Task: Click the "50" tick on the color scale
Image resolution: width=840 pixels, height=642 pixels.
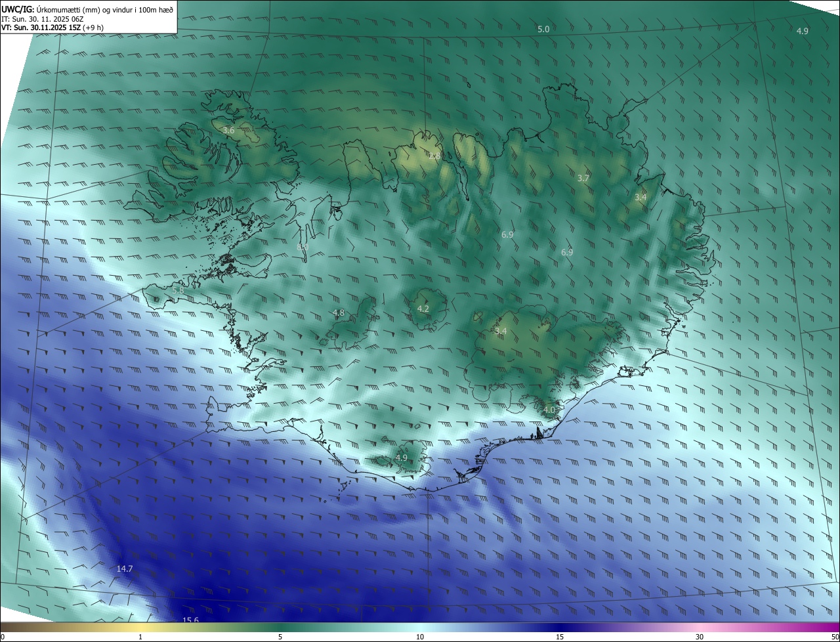Action: 835,637
